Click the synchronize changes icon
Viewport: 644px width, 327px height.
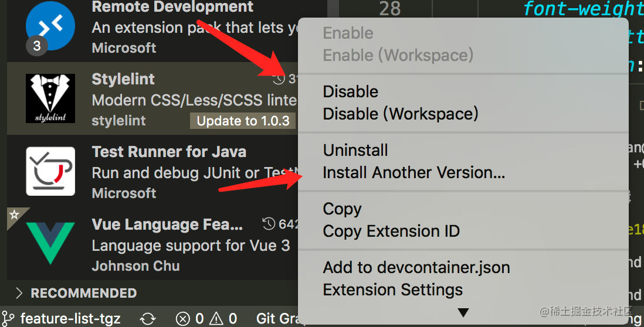(147, 319)
